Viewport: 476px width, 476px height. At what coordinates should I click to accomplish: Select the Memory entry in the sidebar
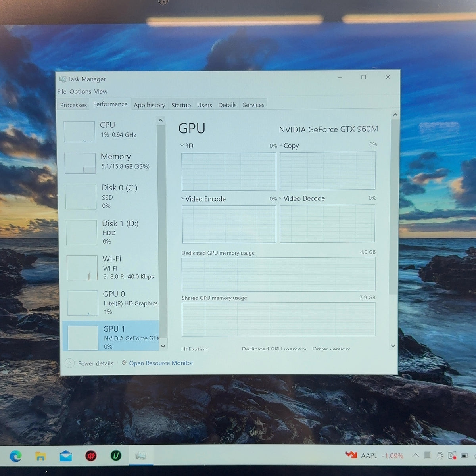111,162
